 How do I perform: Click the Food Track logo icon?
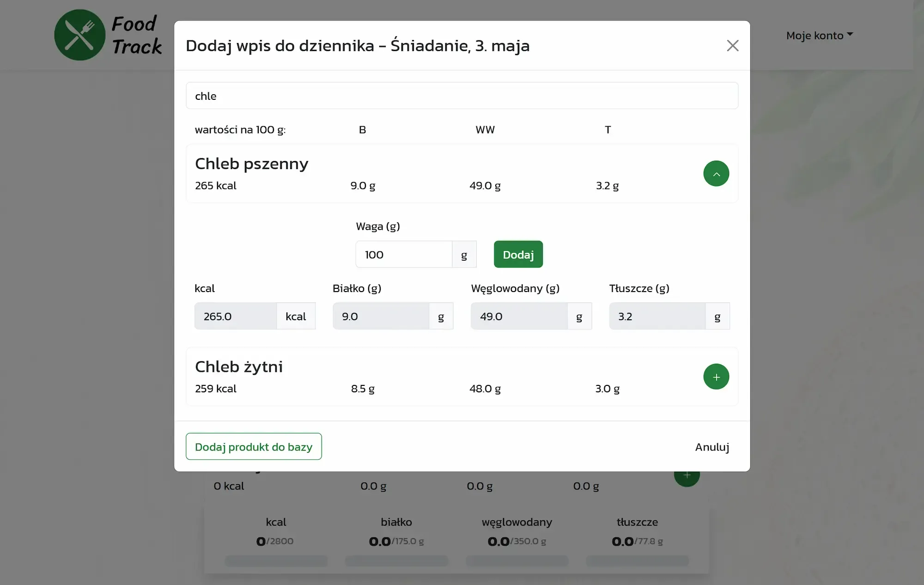80,35
